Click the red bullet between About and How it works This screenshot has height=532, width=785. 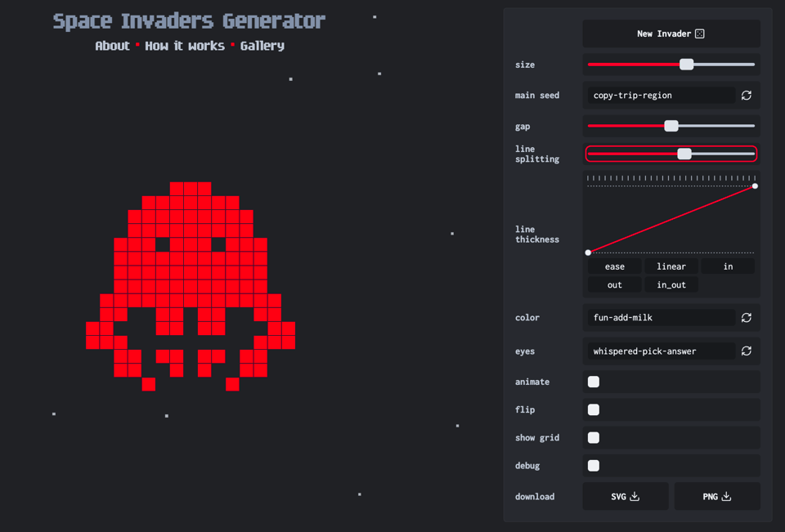click(137, 46)
